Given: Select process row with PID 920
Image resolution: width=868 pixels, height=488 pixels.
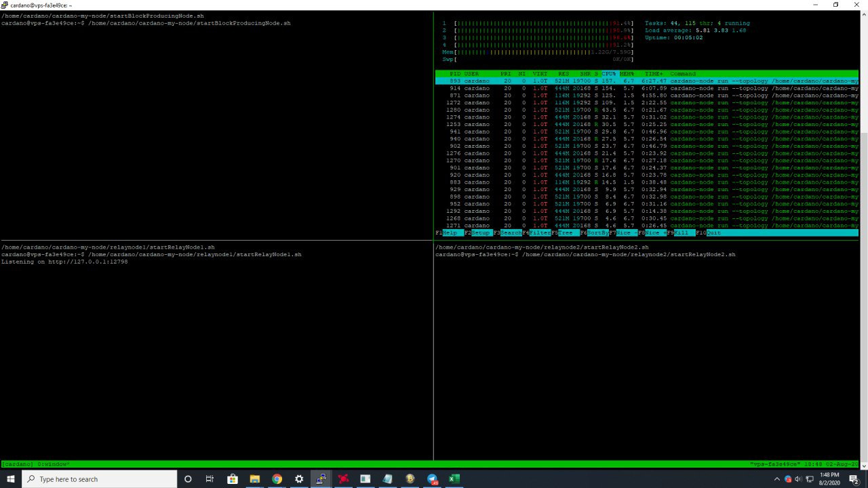Looking at the screenshot, I should coord(647,175).
